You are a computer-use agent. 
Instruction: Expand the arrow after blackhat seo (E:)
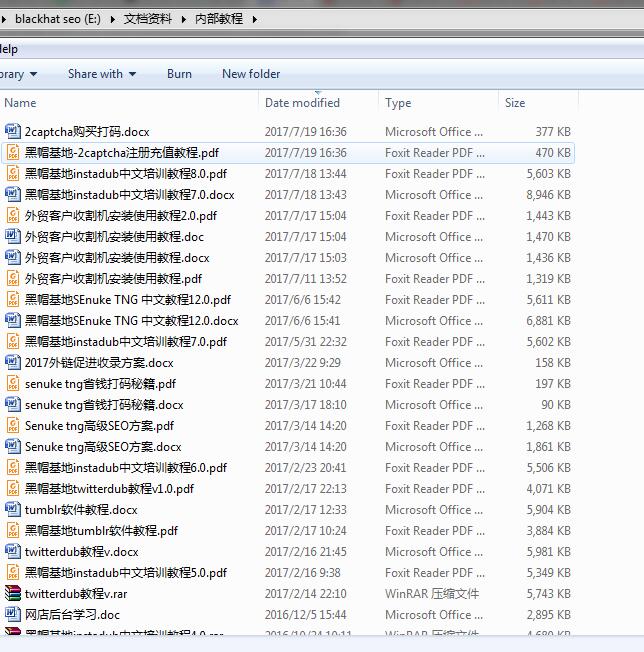[113, 19]
